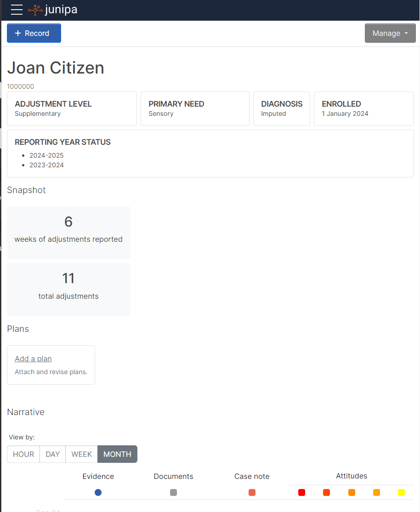Click the plus Record button
Screen dimensions: 420x512
click(x=34, y=33)
